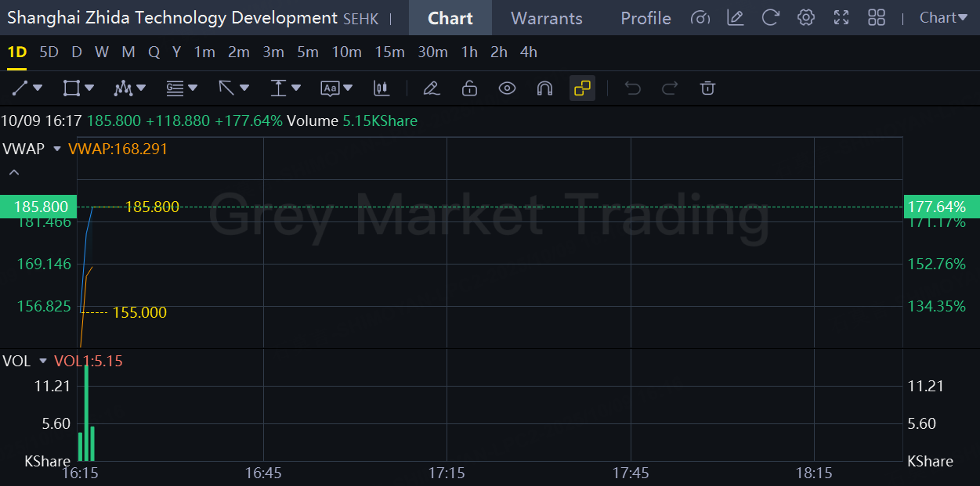Open rectangle shape tool dropdown arrow
The width and height of the screenshot is (980, 486).
coord(89,88)
